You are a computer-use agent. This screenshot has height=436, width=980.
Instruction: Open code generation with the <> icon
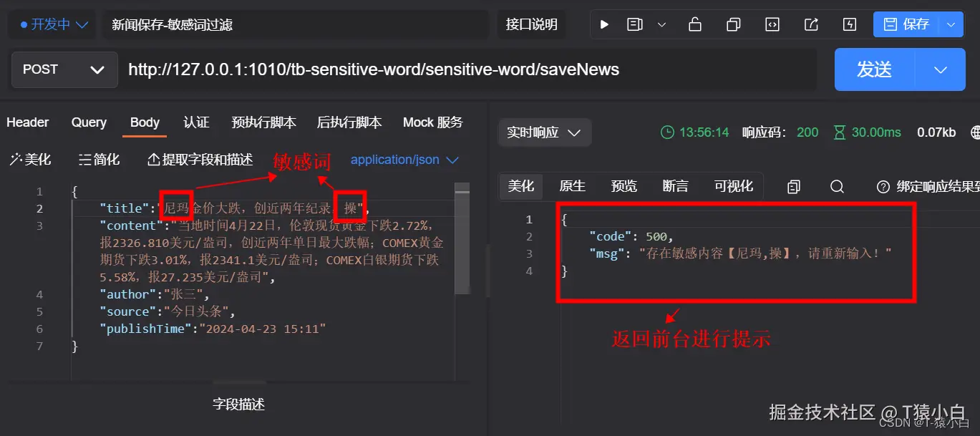tap(772, 24)
